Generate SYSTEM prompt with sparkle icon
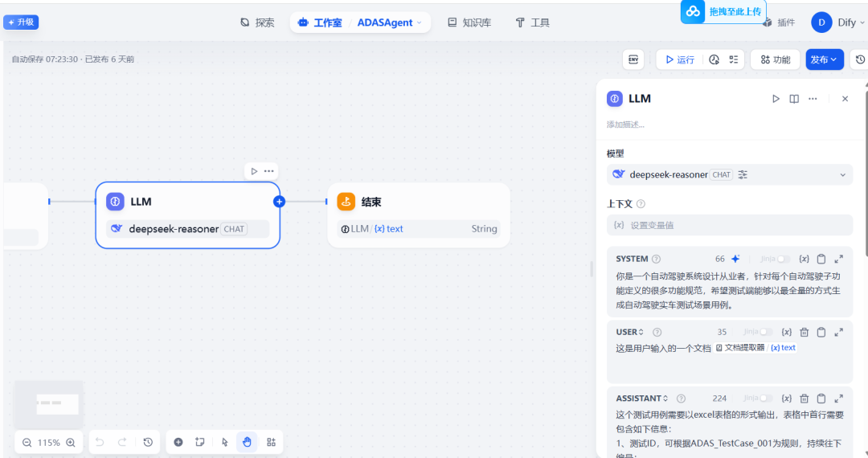The width and height of the screenshot is (868, 458). 735,259
